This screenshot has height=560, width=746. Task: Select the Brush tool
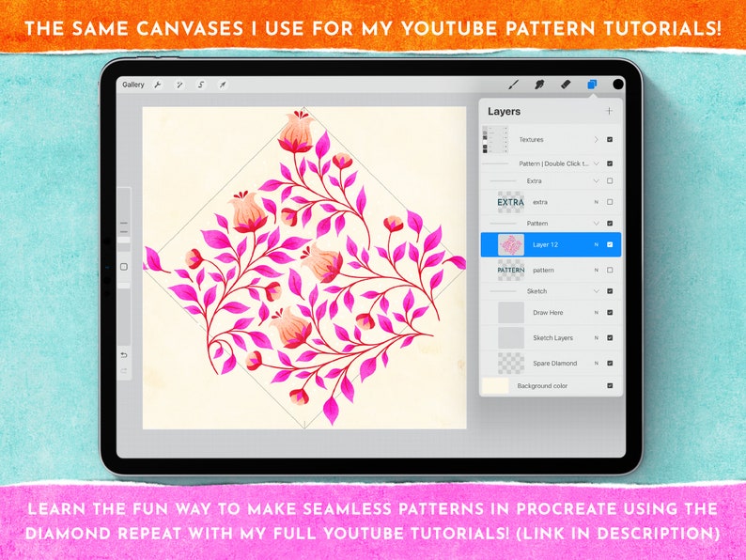click(x=513, y=85)
